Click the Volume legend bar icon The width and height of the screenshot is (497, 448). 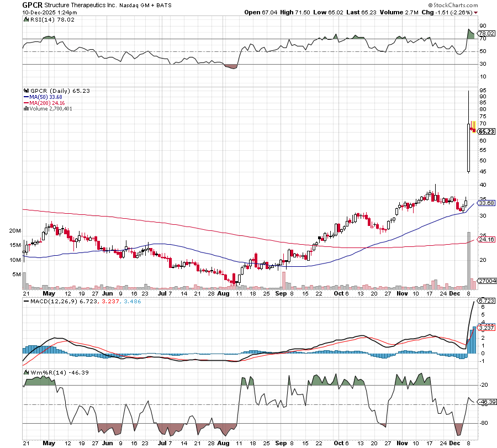[x=25, y=108]
